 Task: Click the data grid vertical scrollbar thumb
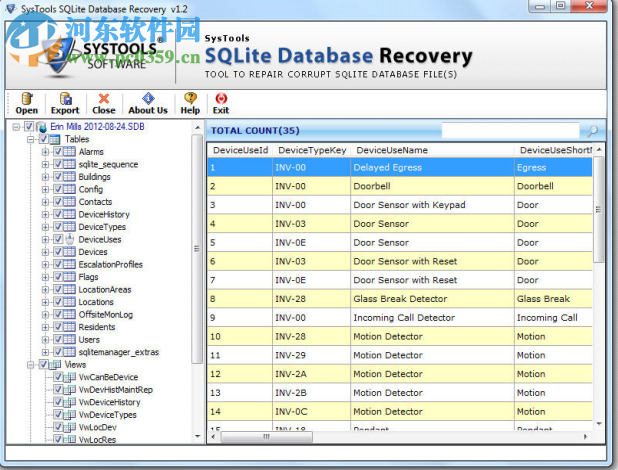(598, 209)
